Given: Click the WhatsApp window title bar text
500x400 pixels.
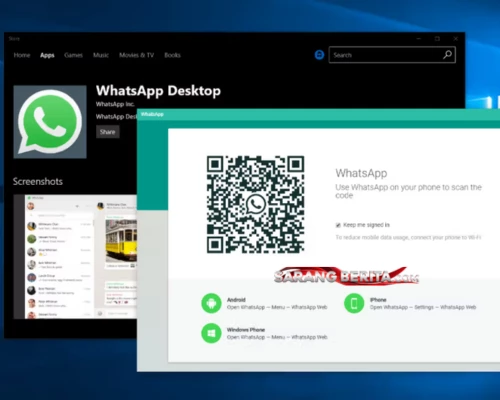Looking at the screenshot, I should point(152,114).
